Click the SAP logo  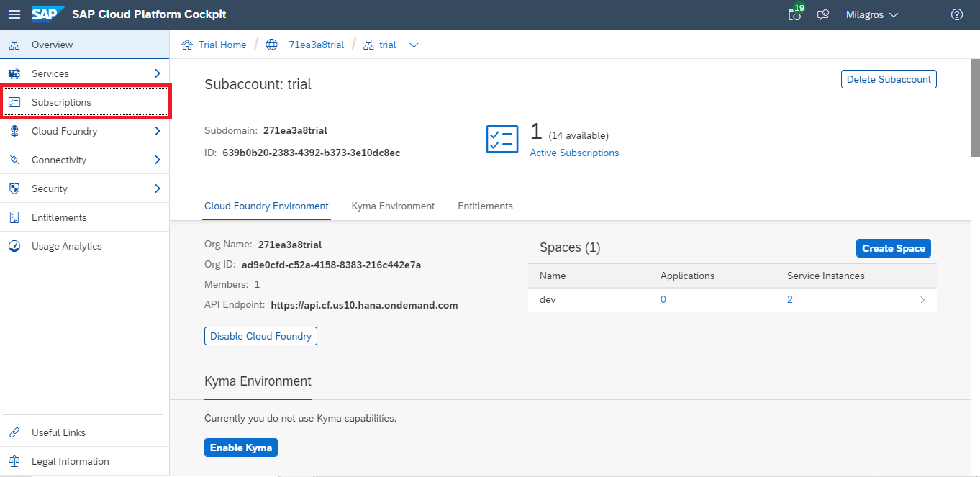click(48, 14)
